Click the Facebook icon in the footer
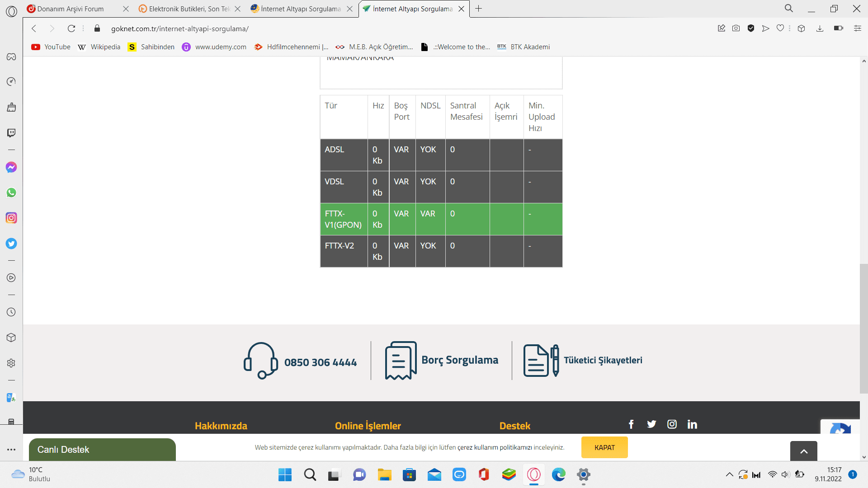Screen dimensions: 868x488 631,424
